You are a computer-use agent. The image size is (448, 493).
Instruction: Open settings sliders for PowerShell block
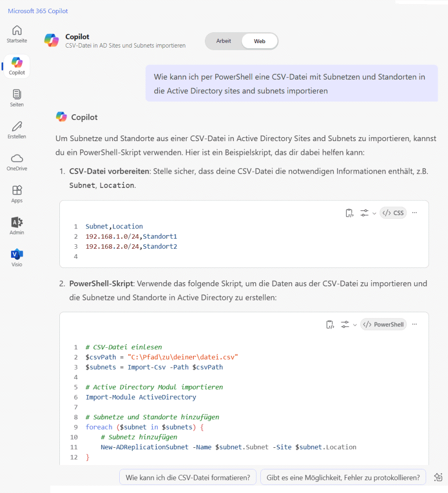345,324
